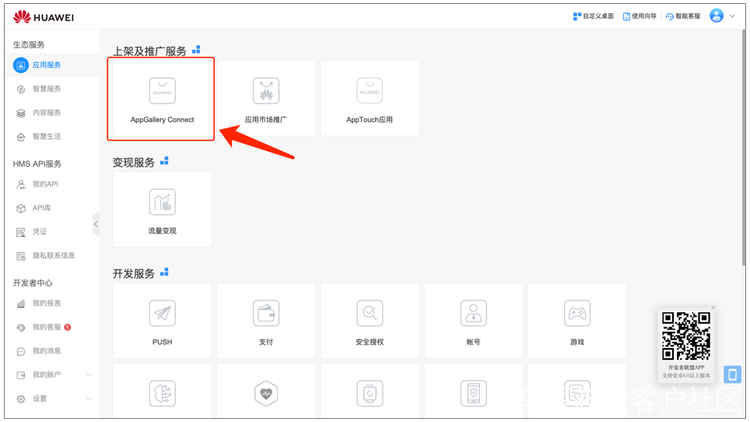The image size is (750, 422).
Task: Open the brain-circuit AI service card
Action: [x=162, y=391]
